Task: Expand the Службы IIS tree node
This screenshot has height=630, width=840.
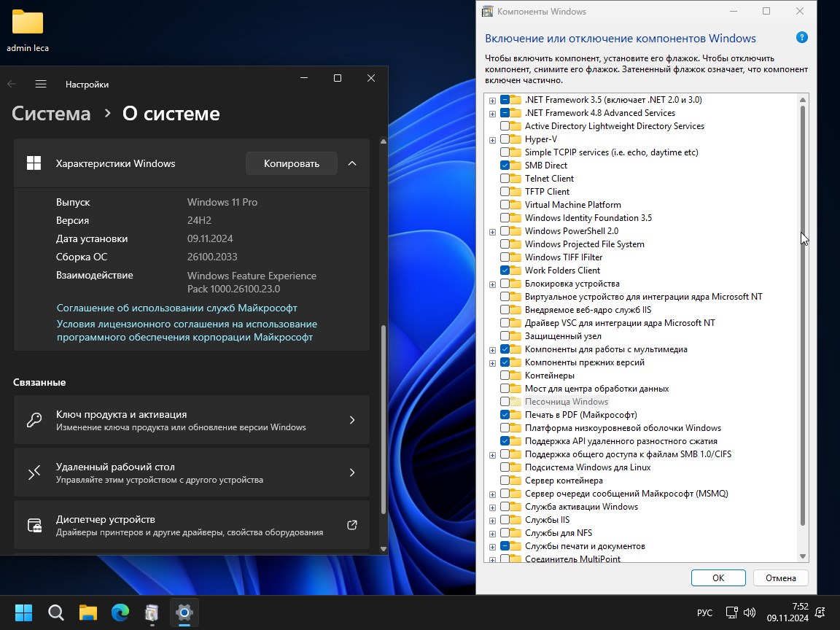Action: click(x=492, y=519)
